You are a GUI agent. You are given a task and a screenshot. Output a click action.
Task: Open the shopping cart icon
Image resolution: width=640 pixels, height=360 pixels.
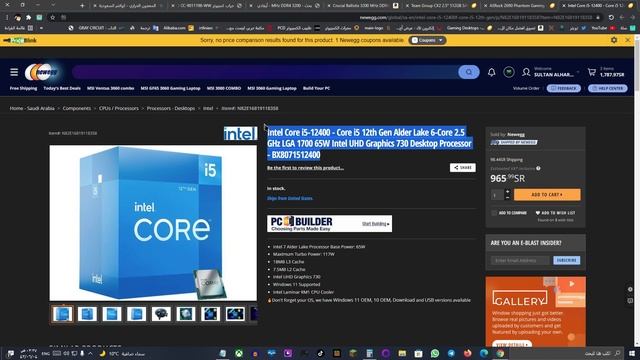pyautogui.click(x=591, y=72)
